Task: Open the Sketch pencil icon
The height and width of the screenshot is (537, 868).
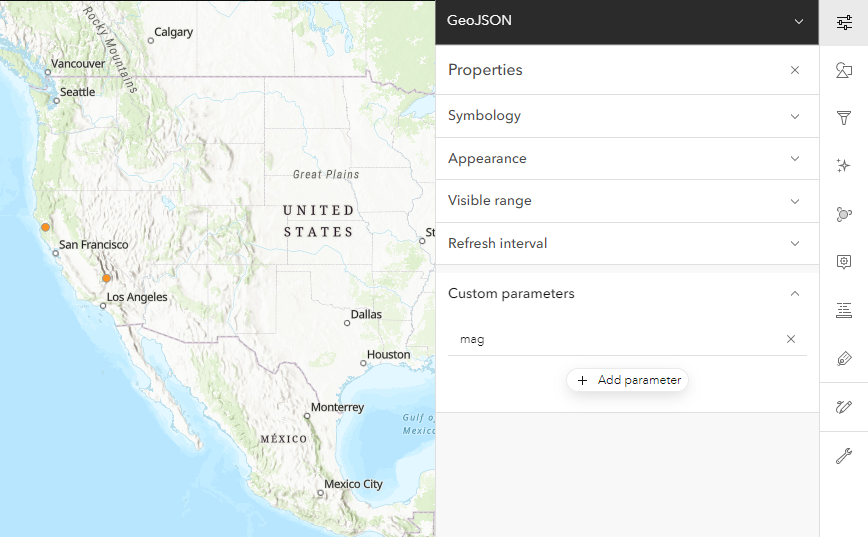Action: (x=844, y=407)
